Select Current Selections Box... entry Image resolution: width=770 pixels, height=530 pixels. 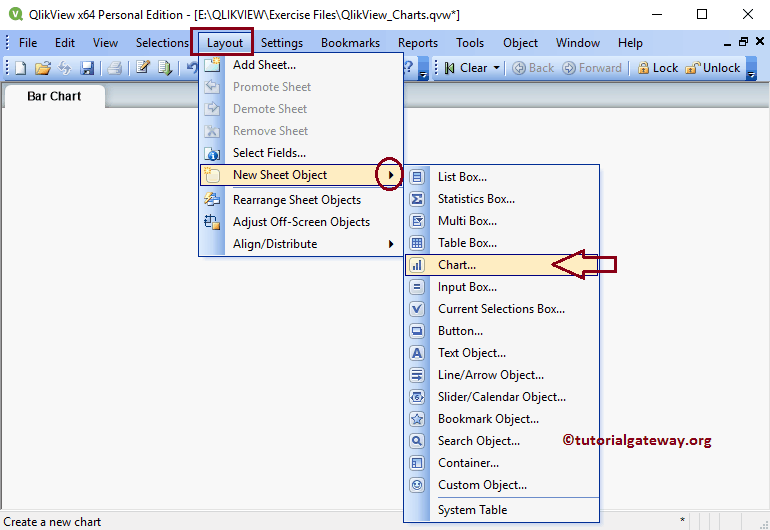tap(501, 309)
